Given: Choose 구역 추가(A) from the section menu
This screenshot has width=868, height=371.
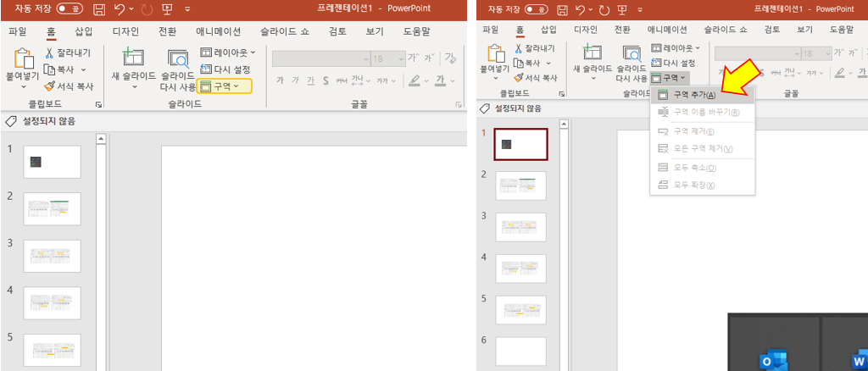Looking at the screenshot, I should 702,95.
